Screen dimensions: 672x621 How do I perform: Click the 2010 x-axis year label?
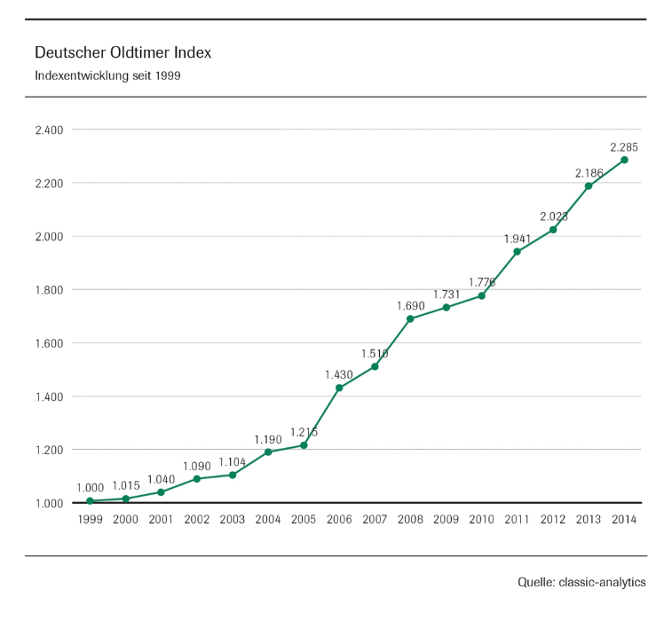(482, 518)
